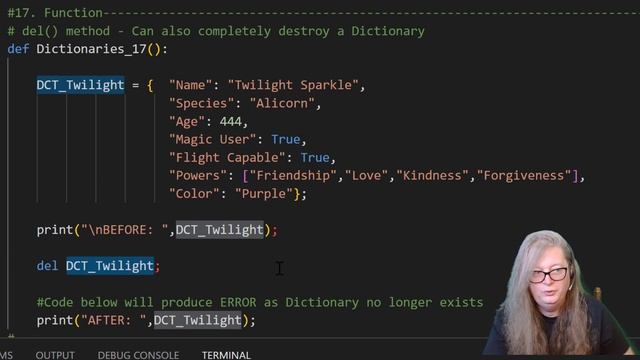Screen dimensions: 640x360
Task: Click DCT_Twilight in the del statement
Action: coord(110,266)
